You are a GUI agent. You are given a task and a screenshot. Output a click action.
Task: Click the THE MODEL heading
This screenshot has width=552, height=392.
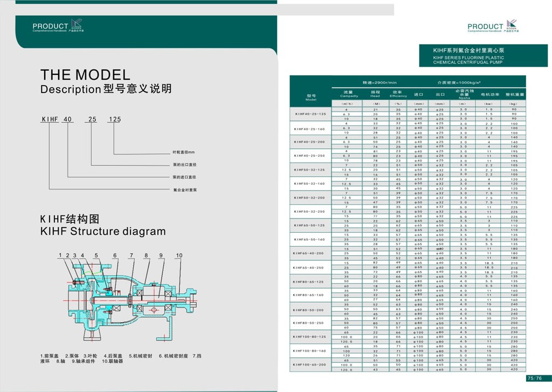point(85,74)
